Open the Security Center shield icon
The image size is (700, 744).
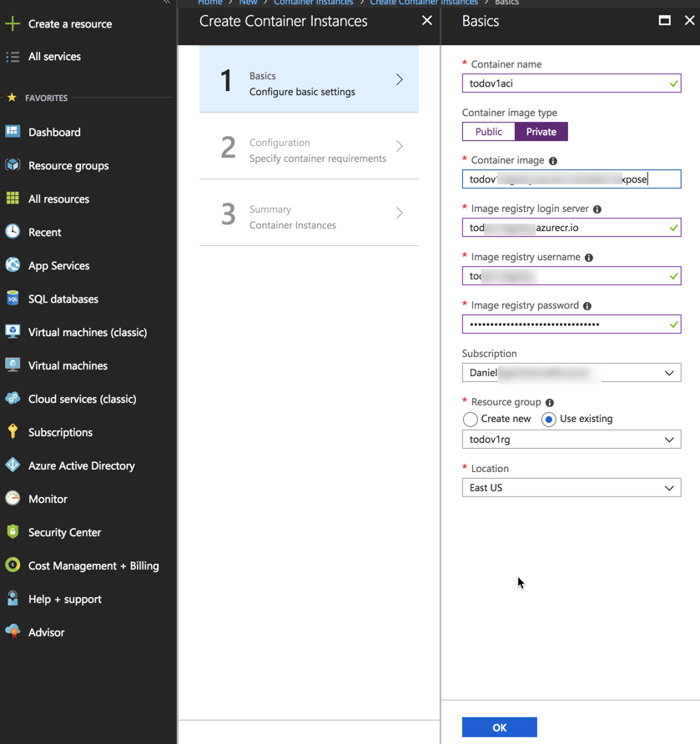pos(13,531)
